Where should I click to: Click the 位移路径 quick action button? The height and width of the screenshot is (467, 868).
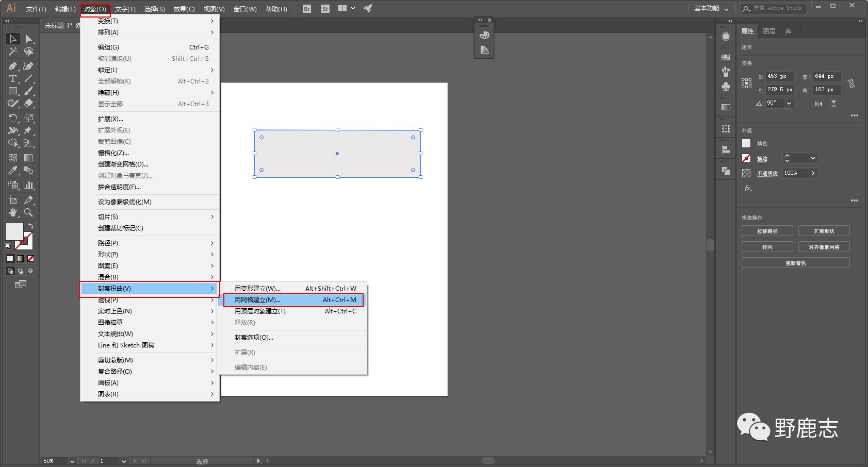click(x=767, y=231)
